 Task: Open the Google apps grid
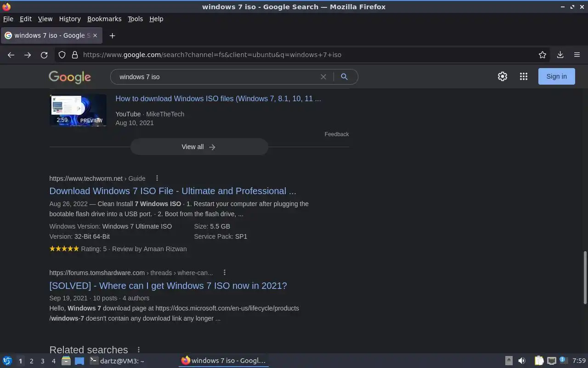(x=524, y=77)
